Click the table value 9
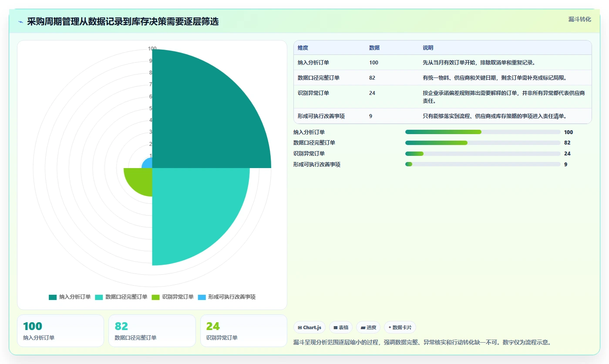 pyautogui.click(x=370, y=116)
